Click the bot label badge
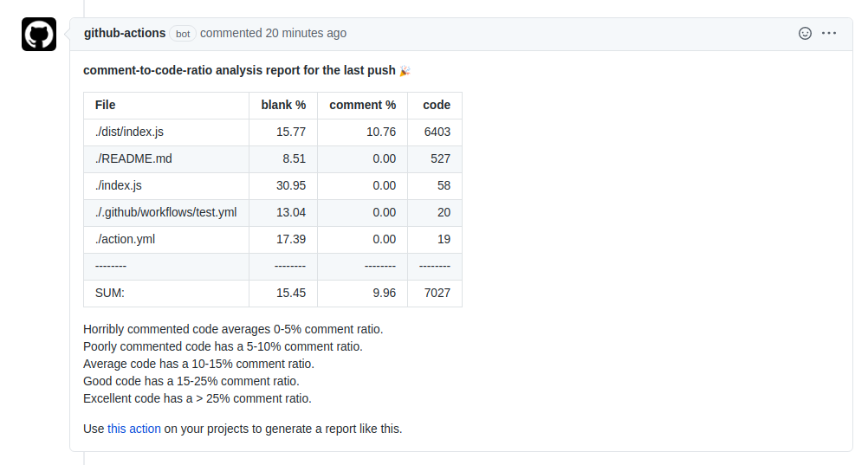The image size is (868, 465). (x=183, y=34)
